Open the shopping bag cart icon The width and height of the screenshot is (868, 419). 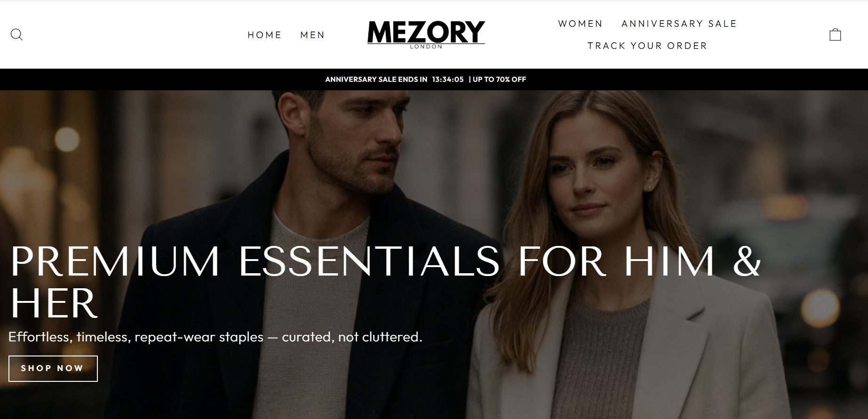(835, 34)
